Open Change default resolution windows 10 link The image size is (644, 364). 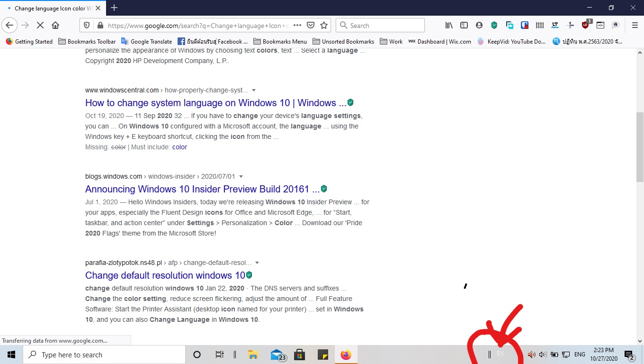point(165,275)
